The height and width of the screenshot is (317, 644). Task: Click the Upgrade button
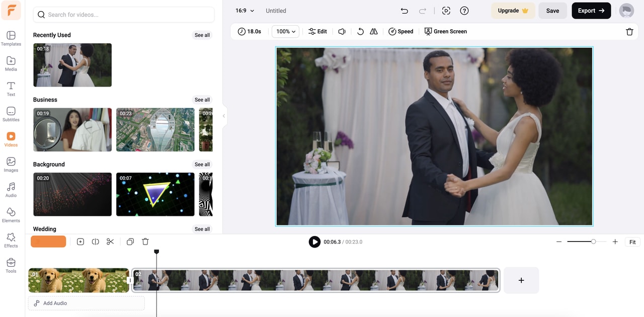513,11
